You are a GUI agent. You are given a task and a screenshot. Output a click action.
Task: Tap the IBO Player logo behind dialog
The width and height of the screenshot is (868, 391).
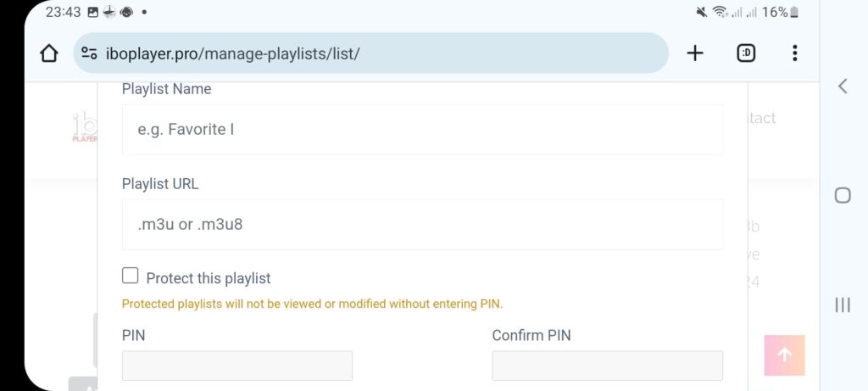click(85, 127)
